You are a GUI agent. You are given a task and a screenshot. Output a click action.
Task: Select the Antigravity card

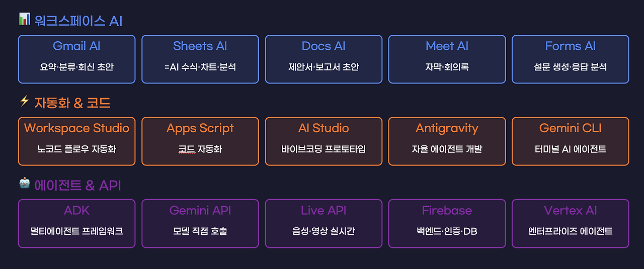tap(447, 141)
